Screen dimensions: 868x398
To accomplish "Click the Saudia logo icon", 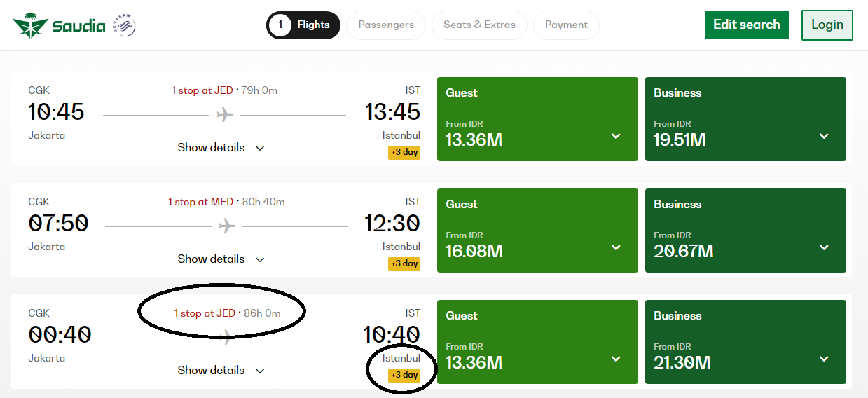I will pos(29,26).
